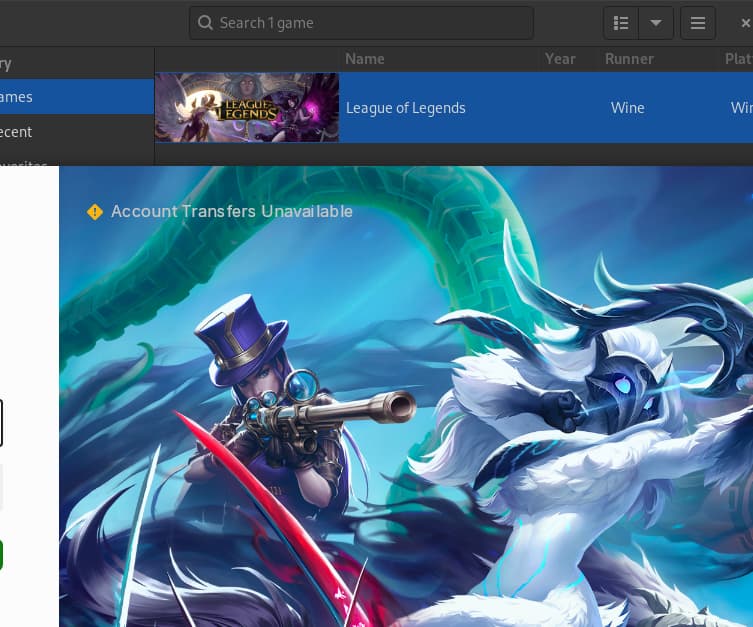753x627 pixels.
Task: Close the Lutris window
Action: coord(745,23)
